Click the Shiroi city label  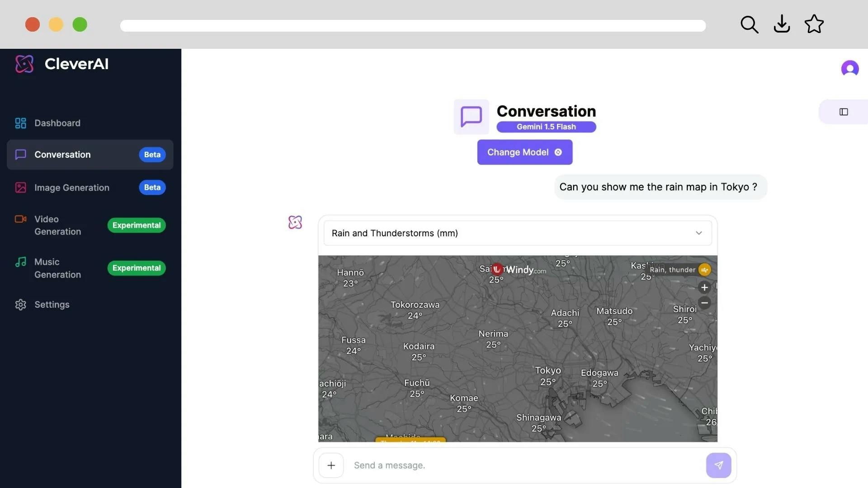point(685,310)
